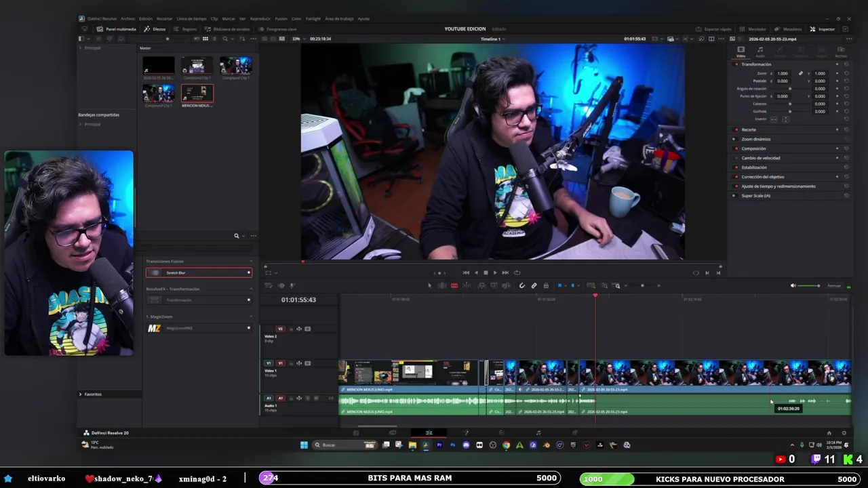Toggle the Panel multimedia button
The height and width of the screenshot is (488, 868).
pyautogui.click(x=117, y=29)
